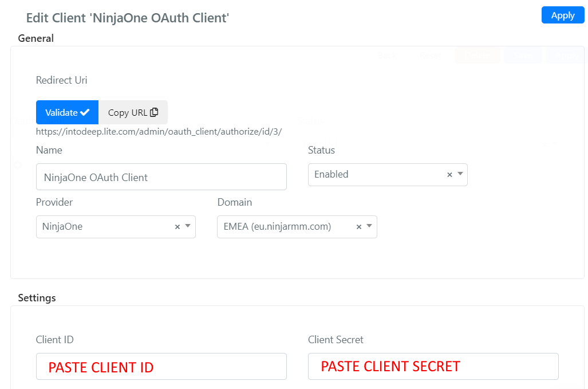Click the Status field label
The width and height of the screenshot is (588, 389).
click(321, 150)
